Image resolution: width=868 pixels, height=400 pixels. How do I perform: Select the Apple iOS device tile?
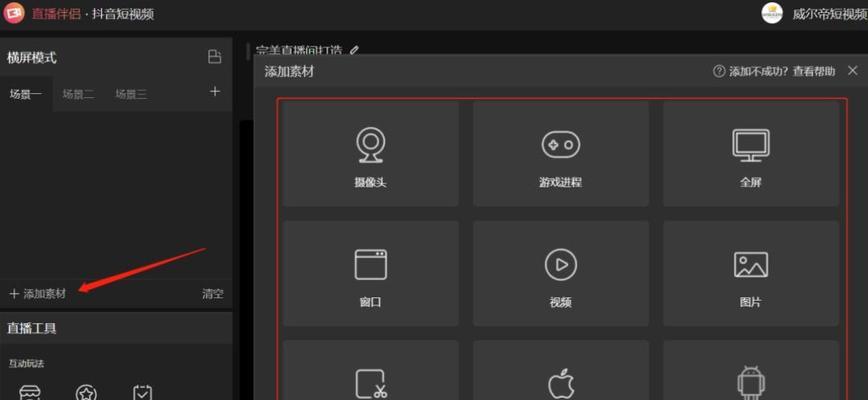561,370
